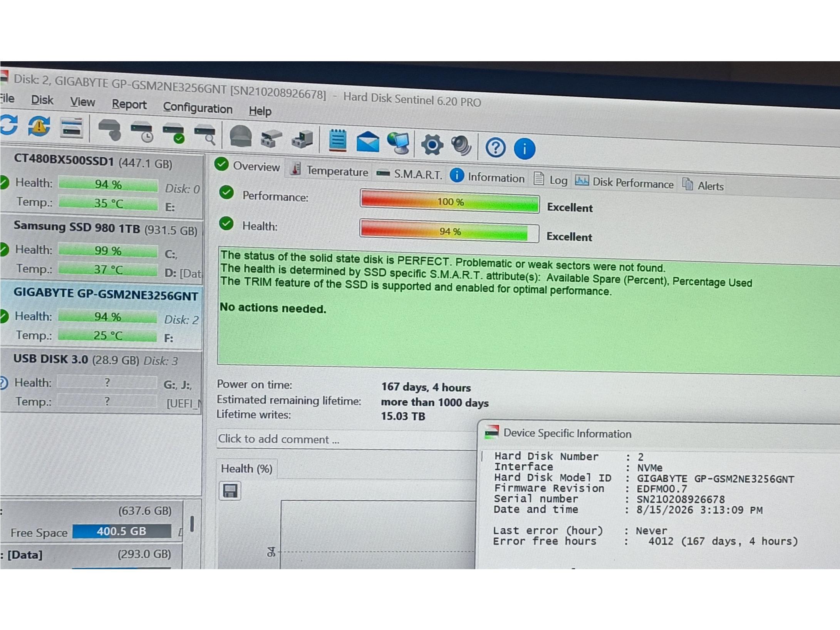840x630 pixels.
Task: Click the Performance 100 % gradient bar
Action: 449,201
